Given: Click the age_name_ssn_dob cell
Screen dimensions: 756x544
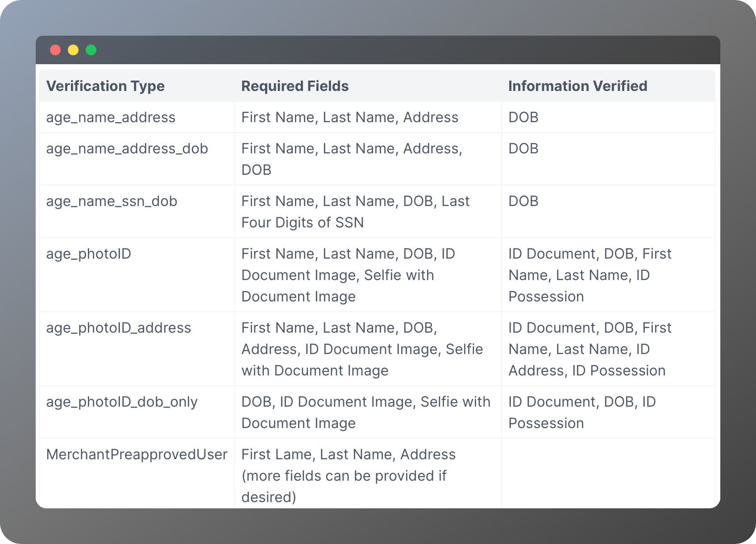Looking at the screenshot, I should (x=137, y=212).
